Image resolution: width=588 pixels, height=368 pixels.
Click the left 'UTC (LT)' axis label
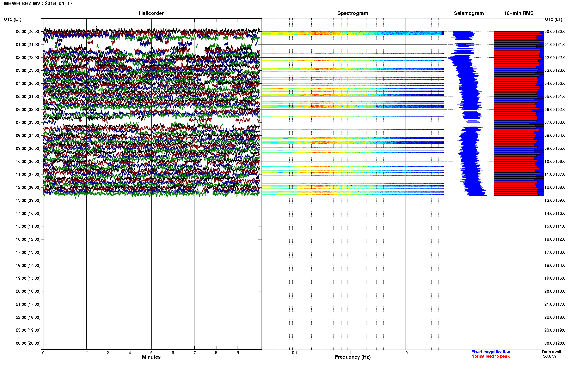click(13, 19)
